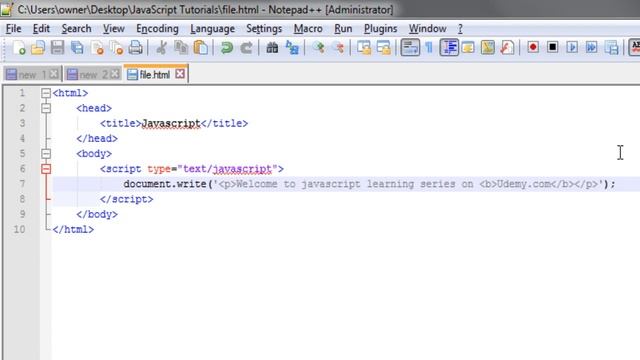Click the Close All toolbar icon
640x360 pixels.
click(117, 48)
